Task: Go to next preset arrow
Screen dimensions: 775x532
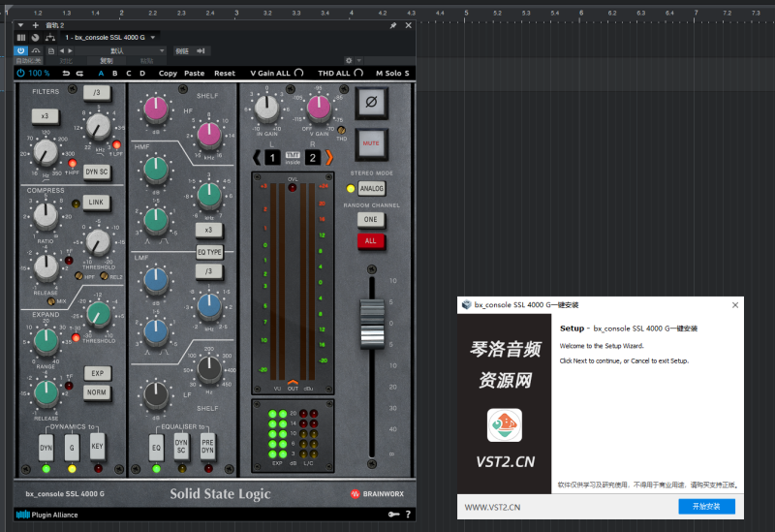Action: 70,51
